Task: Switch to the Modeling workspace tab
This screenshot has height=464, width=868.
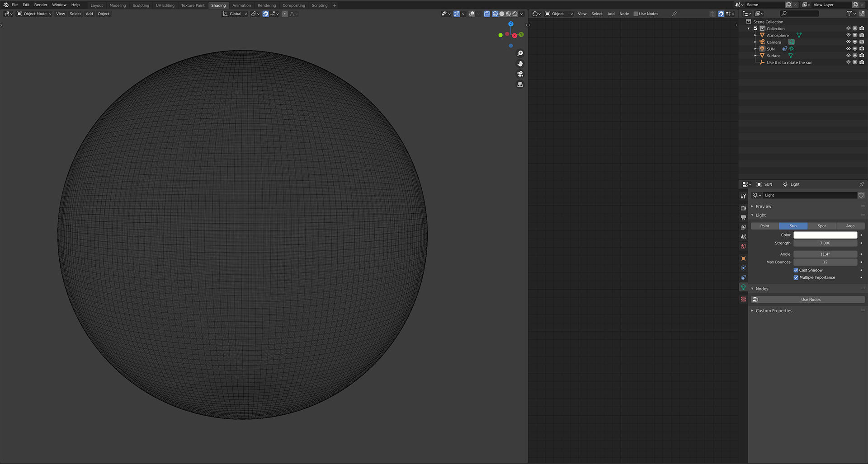Action: pos(118,5)
